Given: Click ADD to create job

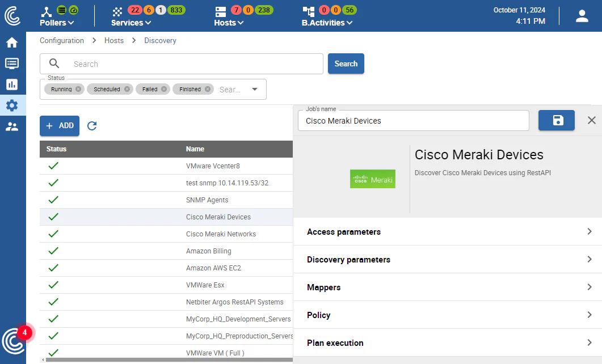Looking at the screenshot, I should [x=60, y=126].
